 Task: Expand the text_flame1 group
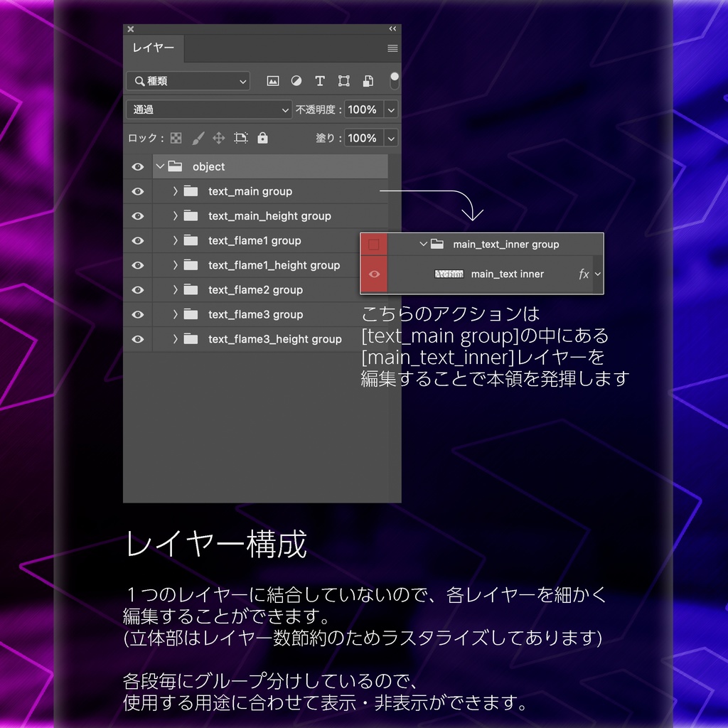[174, 240]
